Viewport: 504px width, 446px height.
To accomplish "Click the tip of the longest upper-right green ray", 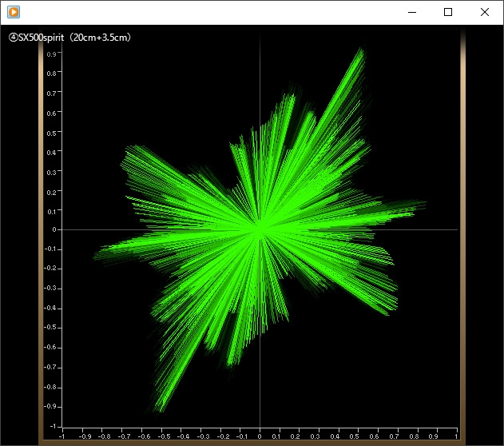I will (362, 50).
